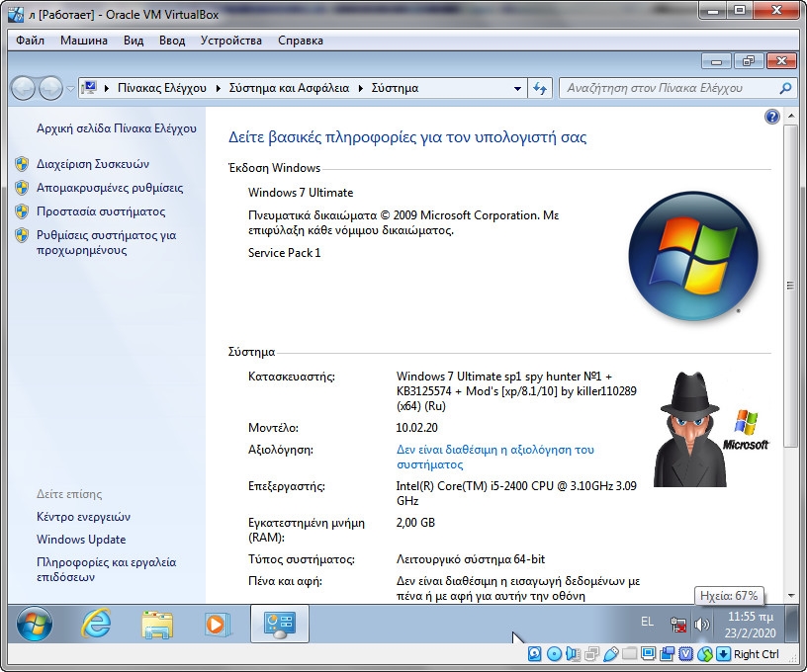Click the refresh button beside address bar

[540, 88]
